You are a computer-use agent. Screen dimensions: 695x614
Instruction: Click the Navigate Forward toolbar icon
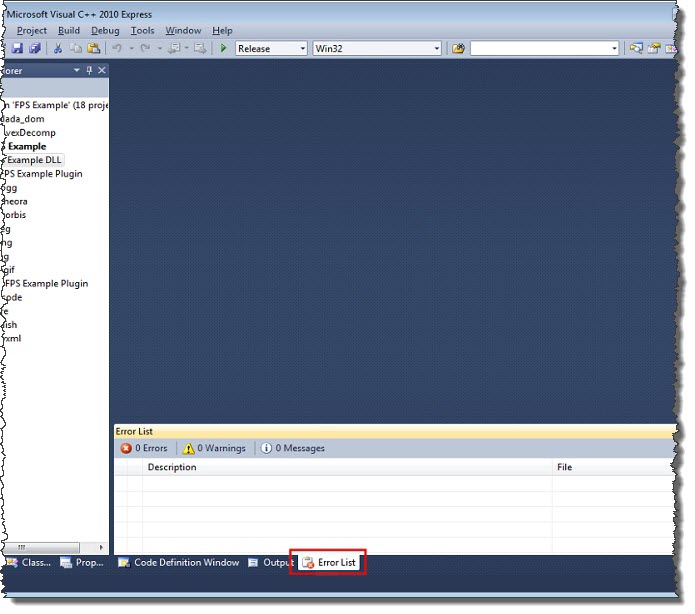(x=200, y=48)
